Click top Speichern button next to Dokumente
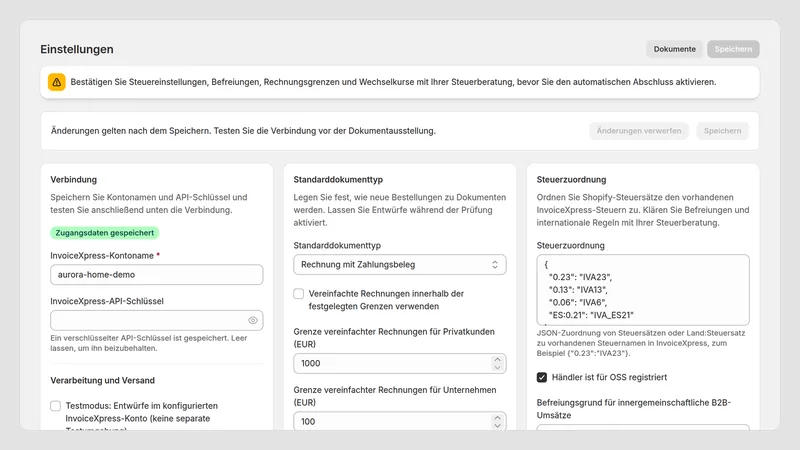800x450 pixels. click(733, 49)
